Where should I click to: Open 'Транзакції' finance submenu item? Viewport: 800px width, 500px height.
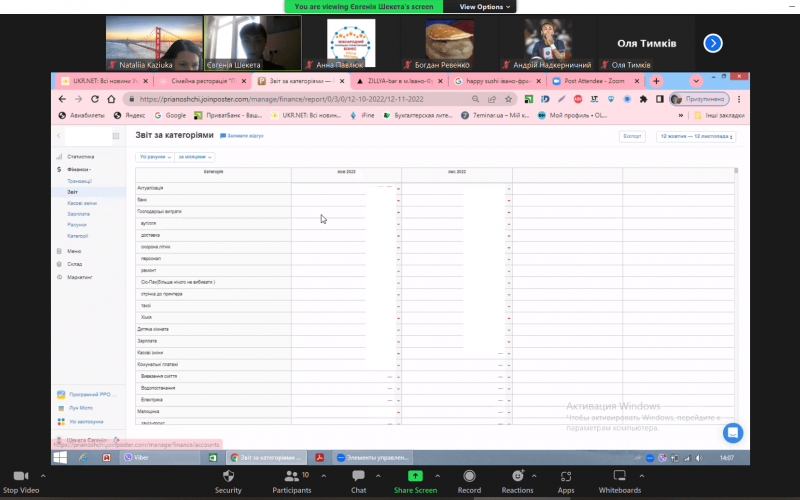coord(80,181)
